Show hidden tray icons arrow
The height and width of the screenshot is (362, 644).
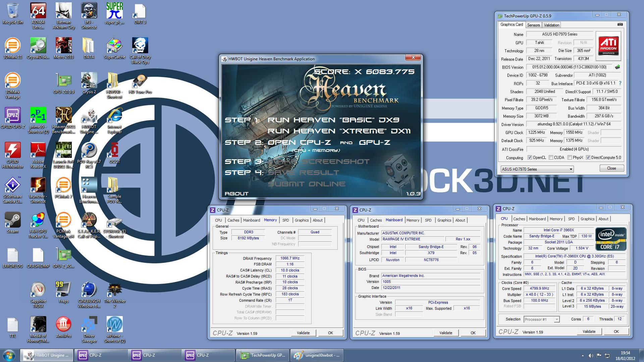(x=582, y=356)
